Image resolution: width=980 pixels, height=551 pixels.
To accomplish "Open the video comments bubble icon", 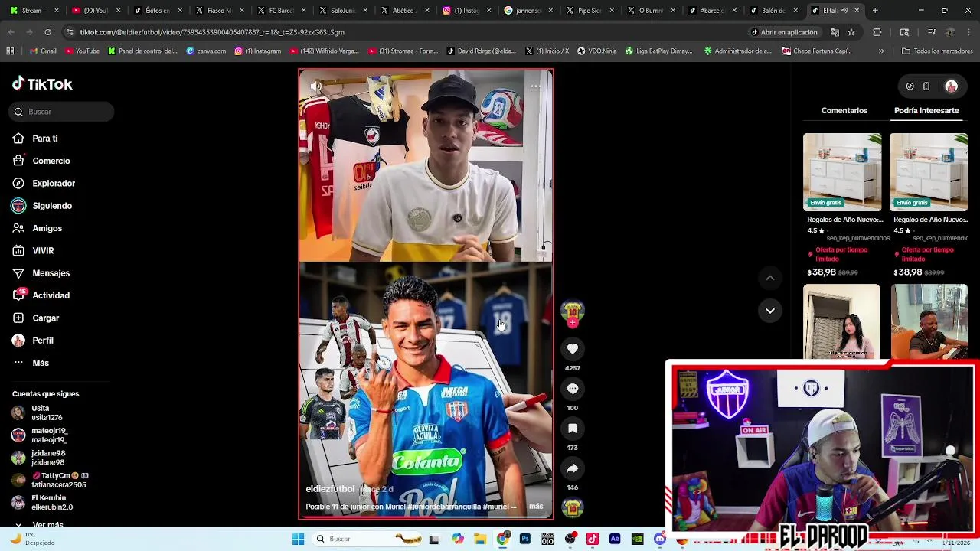I will pyautogui.click(x=572, y=389).
